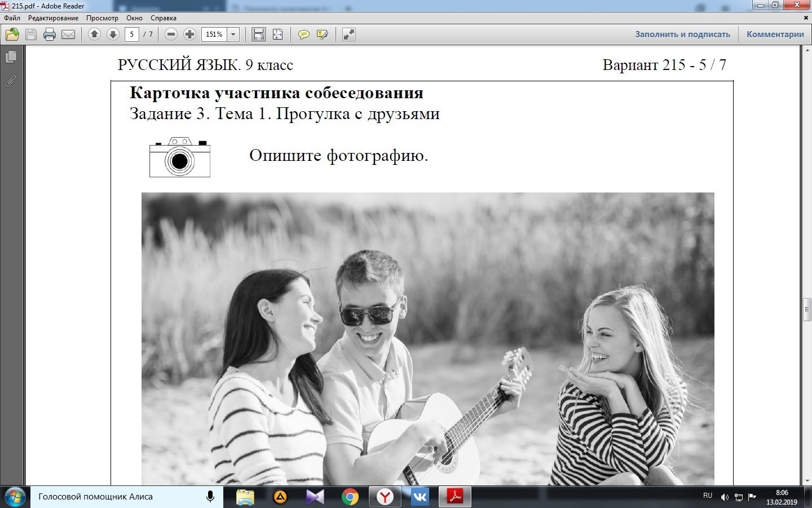This screenshot has height=508, width=812.
Task: Open the Файл menu
Action: pos(12,18)
